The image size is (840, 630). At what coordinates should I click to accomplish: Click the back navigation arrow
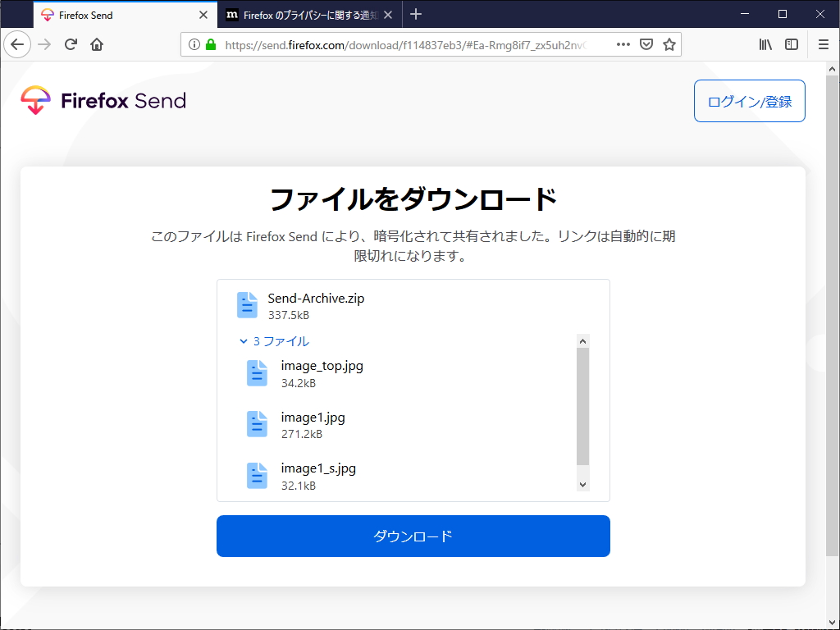(x=17, y=44)
